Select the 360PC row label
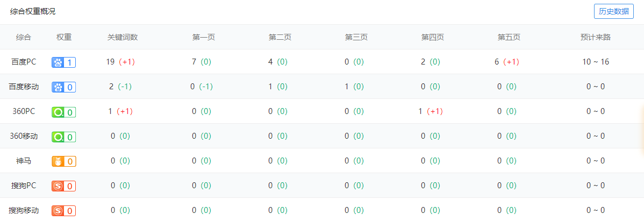Viewport: 644px width, 221px height. pos(24,111)
